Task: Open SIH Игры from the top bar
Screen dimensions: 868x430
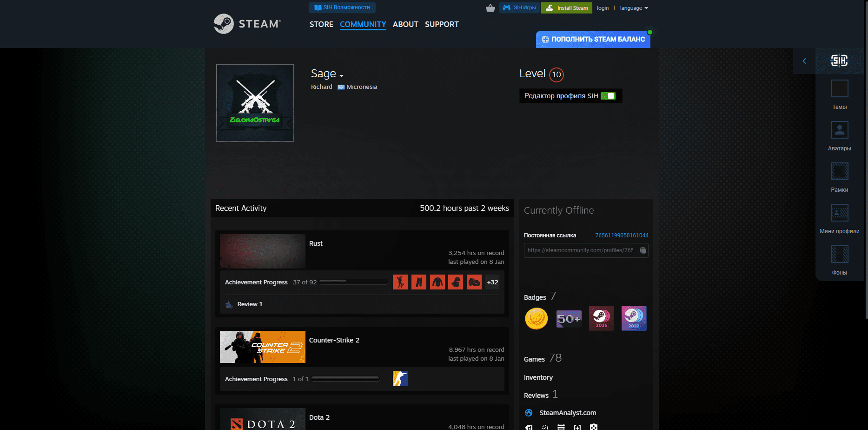Action: point(519,7)
